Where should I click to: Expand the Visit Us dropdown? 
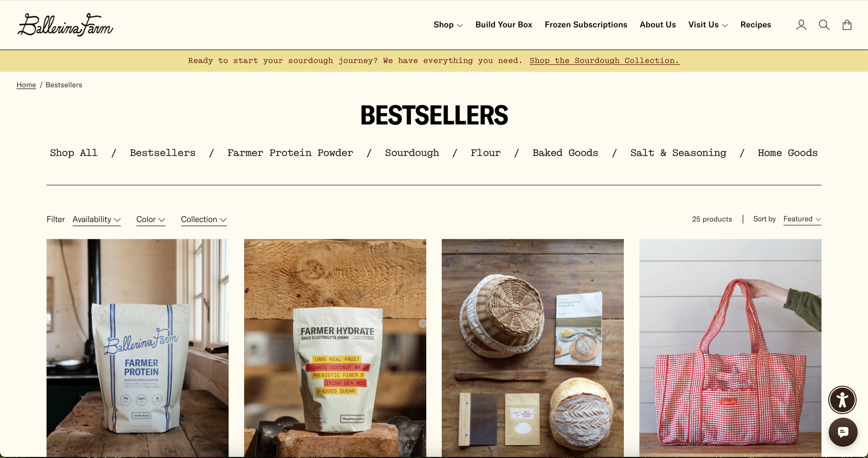tap(708, 25)
